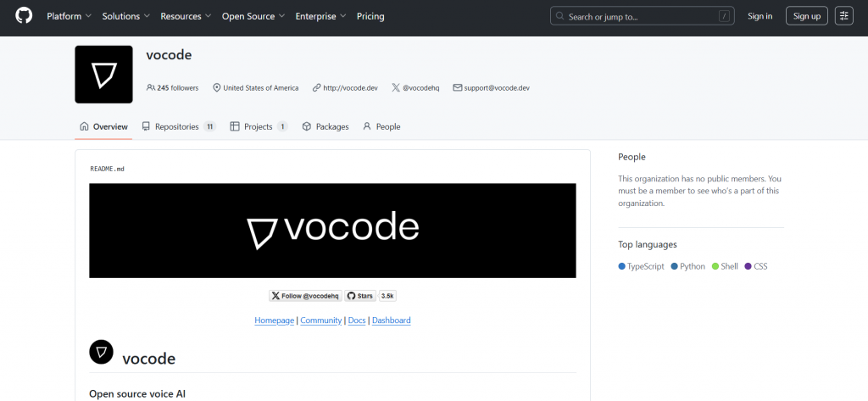Open the GitHub home logo
The height and width of the screenshot is (401, 868).
[x=24, y=16]
